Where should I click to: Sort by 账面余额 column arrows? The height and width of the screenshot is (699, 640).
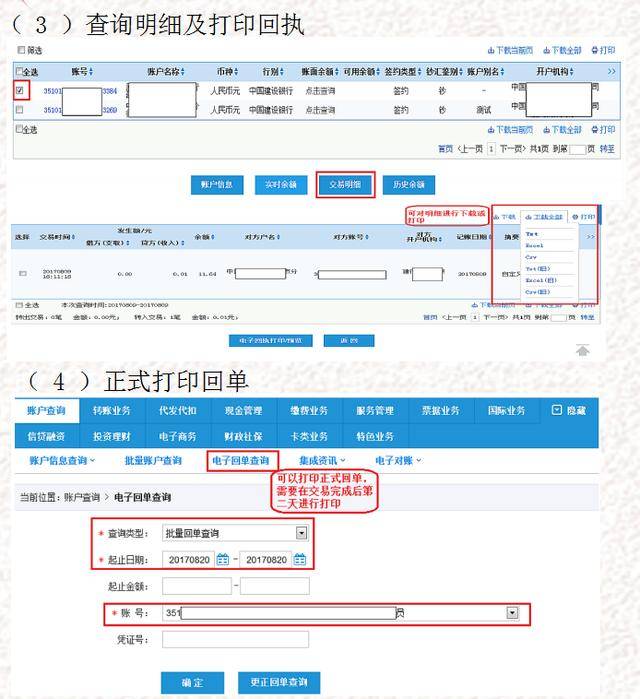336,71
